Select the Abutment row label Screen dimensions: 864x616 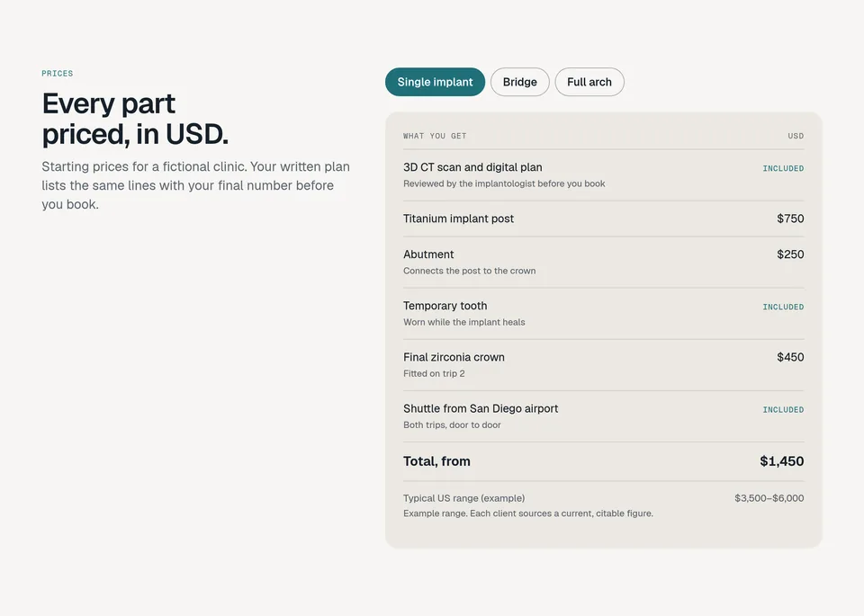click(x=428, y=254)
